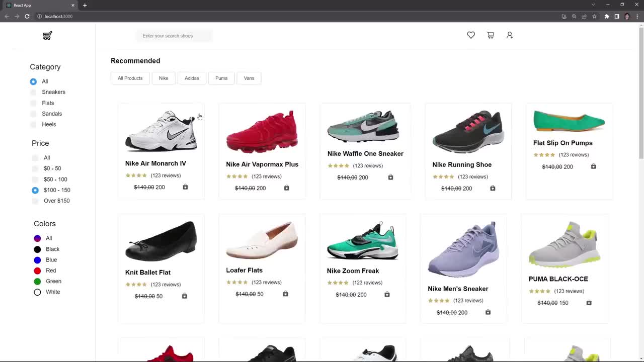The width and height of the screenshot is (644, 362).
Task: Choose the Green color swatch
Action: coord(37,281)
